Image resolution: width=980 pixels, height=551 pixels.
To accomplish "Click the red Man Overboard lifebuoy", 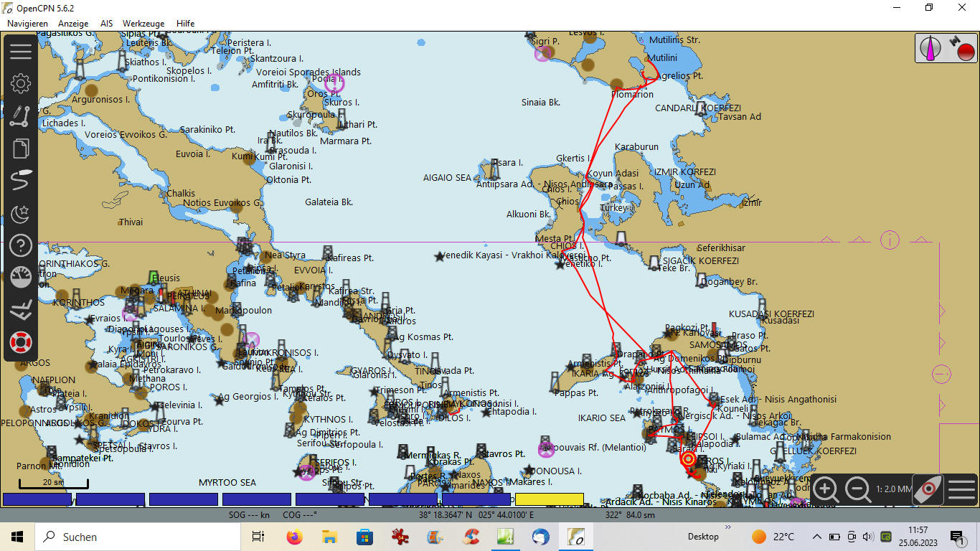I will click(21, 342).
